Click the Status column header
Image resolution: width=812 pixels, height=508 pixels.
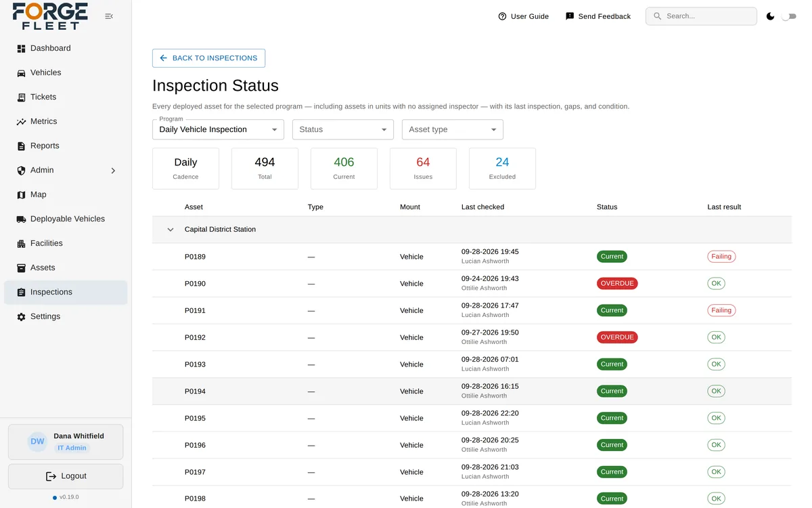pyautogui.click(x=607, y=207)
